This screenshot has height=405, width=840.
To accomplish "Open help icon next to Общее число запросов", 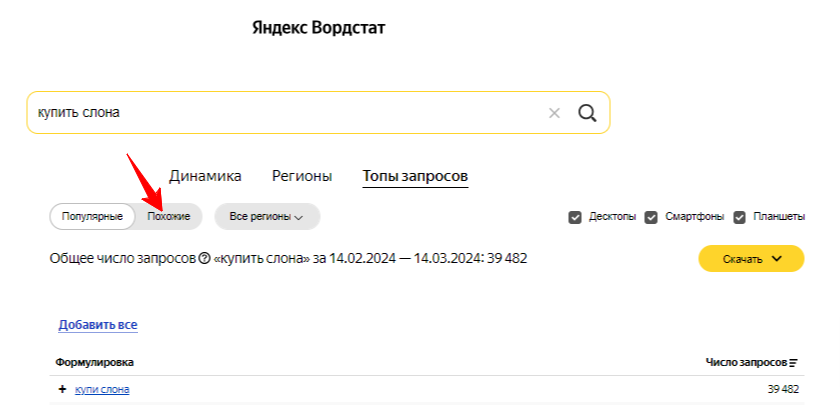I will (204, 259).
